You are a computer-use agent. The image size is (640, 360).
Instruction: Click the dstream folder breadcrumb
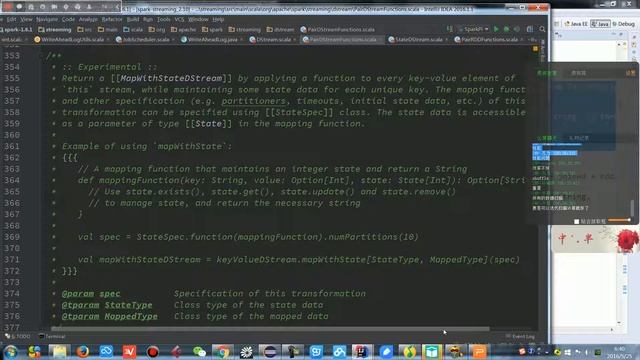(280, 29)
